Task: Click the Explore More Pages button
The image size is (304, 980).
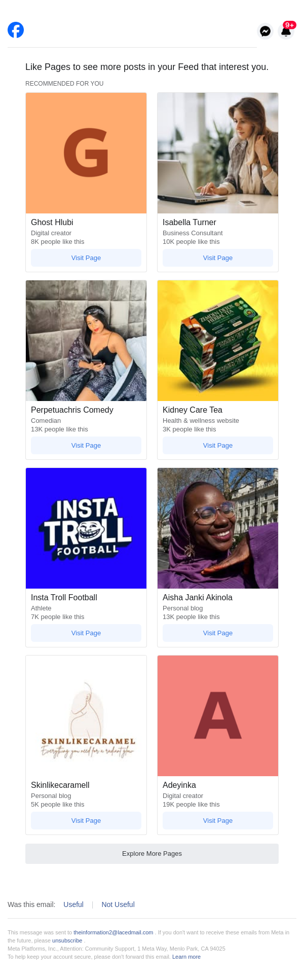Action: pyautogui.click(x=152, y=854)
